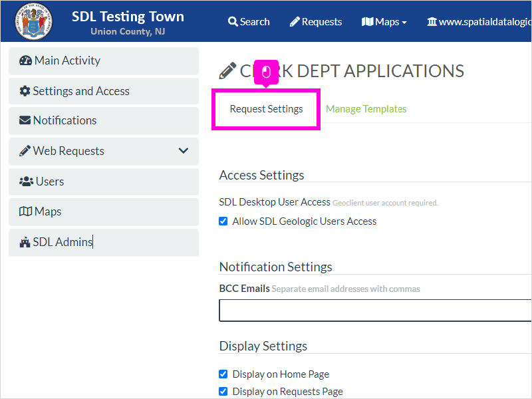Go to Notifications in the sidebar
Viewport: 532px width, 399px height.
tap(104, 121)
